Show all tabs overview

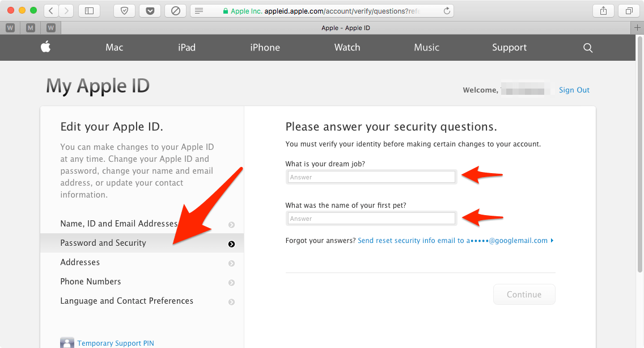point(629,11)
